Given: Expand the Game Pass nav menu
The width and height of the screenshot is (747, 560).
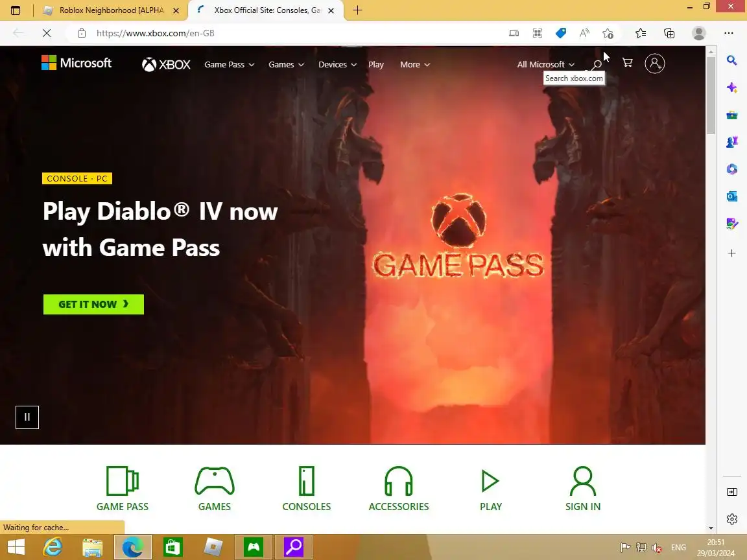Looking at the screenshot, I should [229, 64].
